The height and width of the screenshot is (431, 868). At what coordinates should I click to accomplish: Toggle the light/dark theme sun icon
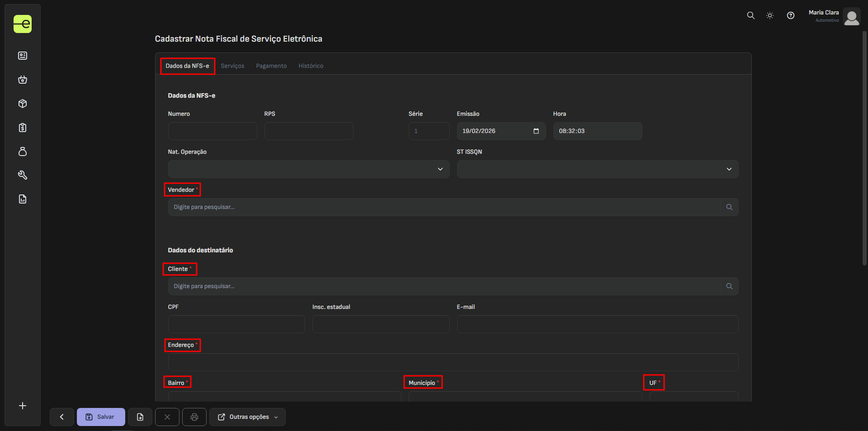(x=770, y=15)
